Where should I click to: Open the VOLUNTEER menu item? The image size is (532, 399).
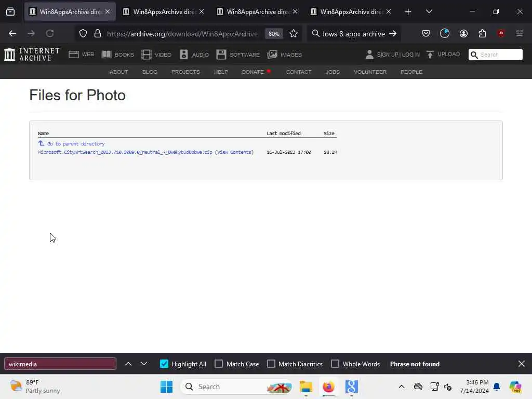(370, 72)
